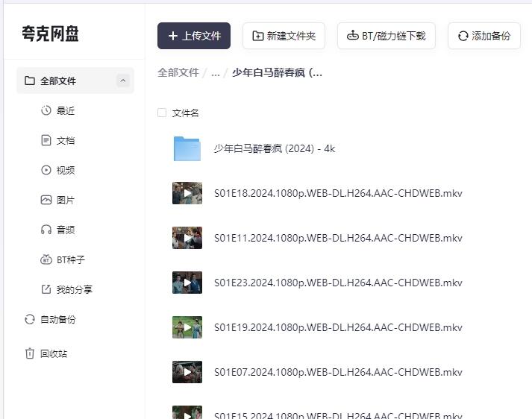532x419 pixels.
Task: Click the headphone icon for 音频
Action: 46,230
